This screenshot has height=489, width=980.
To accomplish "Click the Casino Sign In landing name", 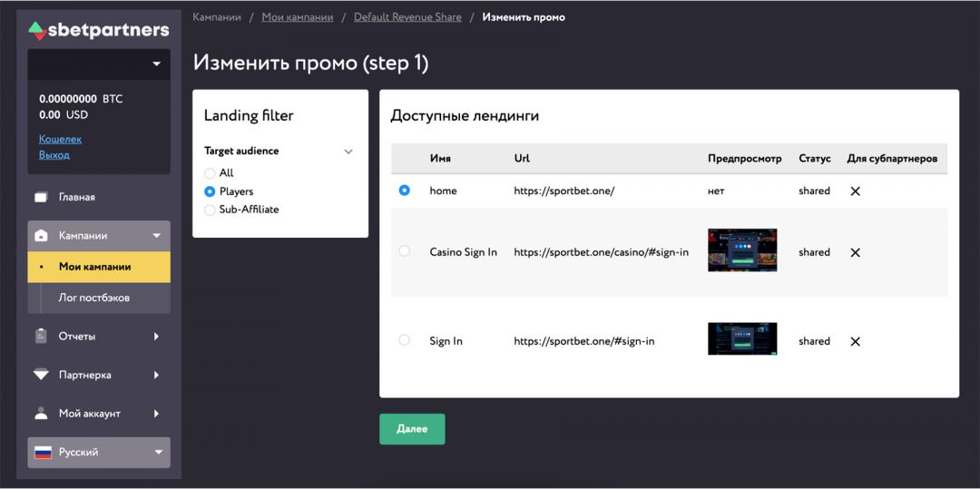I will click(x=463, y=252).
